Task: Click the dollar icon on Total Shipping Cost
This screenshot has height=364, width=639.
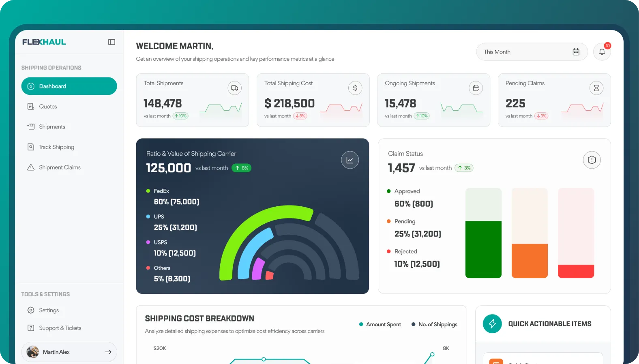Action: point(355,88)
